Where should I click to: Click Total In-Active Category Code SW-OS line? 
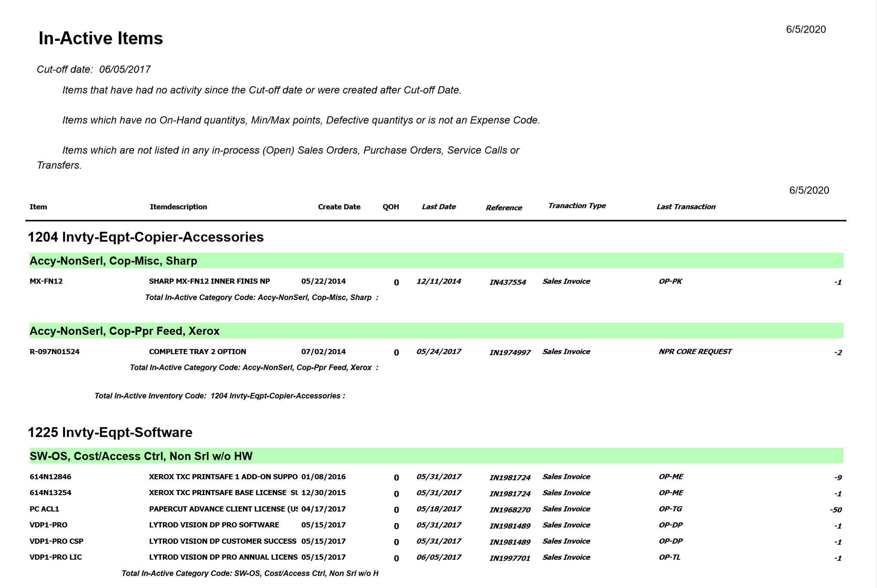(250, 573)
